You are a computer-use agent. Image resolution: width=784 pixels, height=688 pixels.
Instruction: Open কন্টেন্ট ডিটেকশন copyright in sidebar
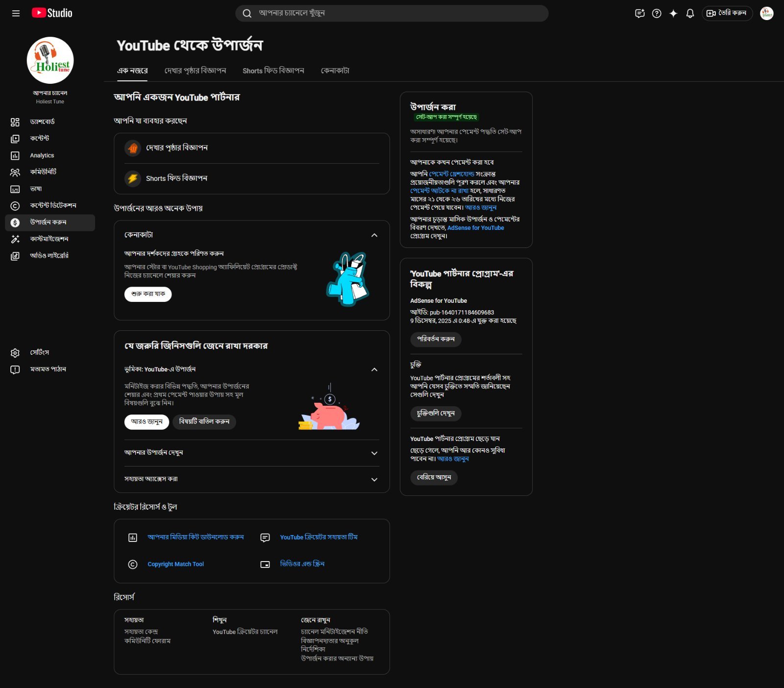click(50, 206)
